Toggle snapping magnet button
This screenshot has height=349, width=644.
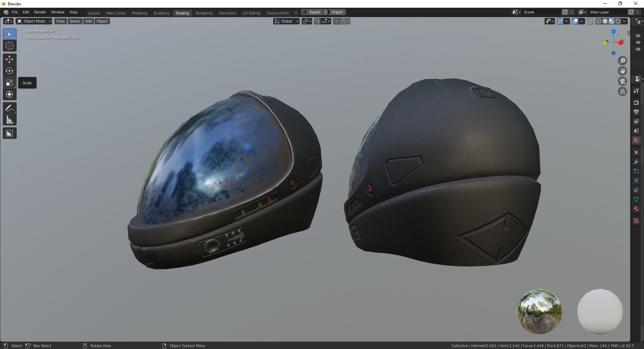[317, 21]
